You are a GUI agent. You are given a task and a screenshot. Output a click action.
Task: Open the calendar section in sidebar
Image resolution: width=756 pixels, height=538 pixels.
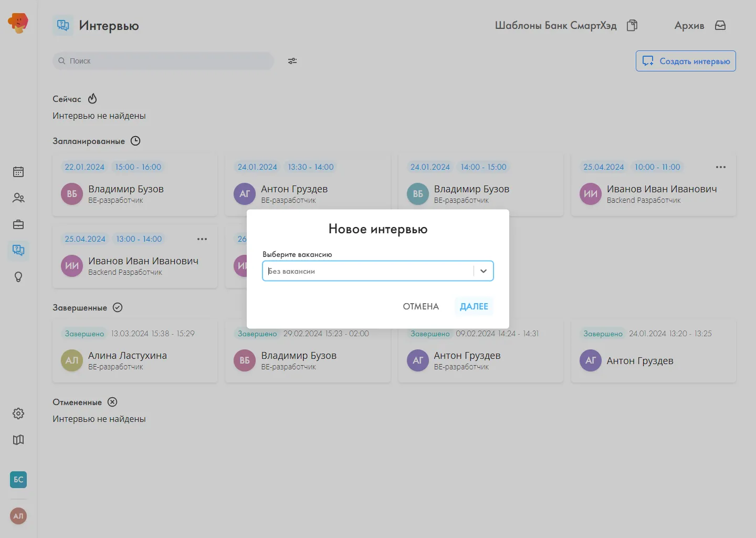[18, 172]
